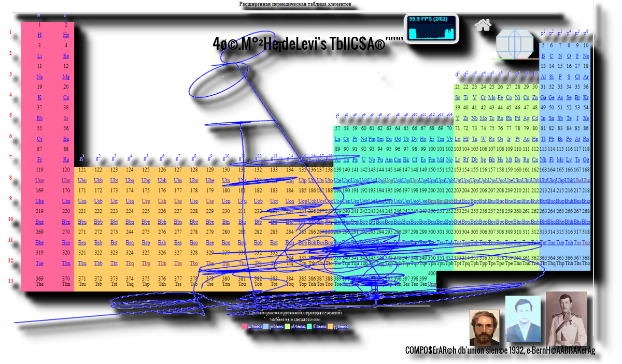Select the Ubu element 121 link
The image size is (622, 364).
pyautogui.click(x=82, y=180)
